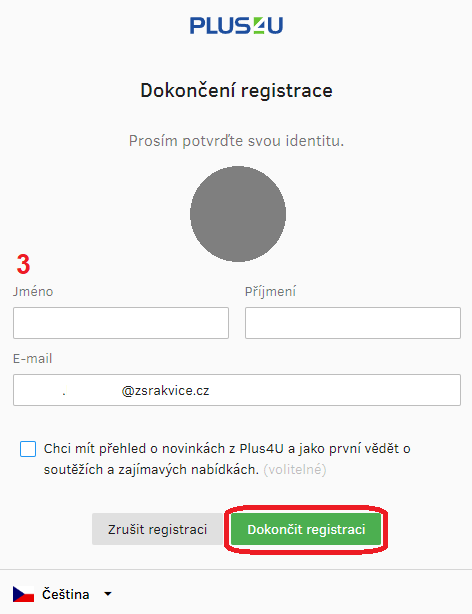The width and height of the screenshot is (472, 614).
Task: Focus the Jméno input field
Action: 121,323
